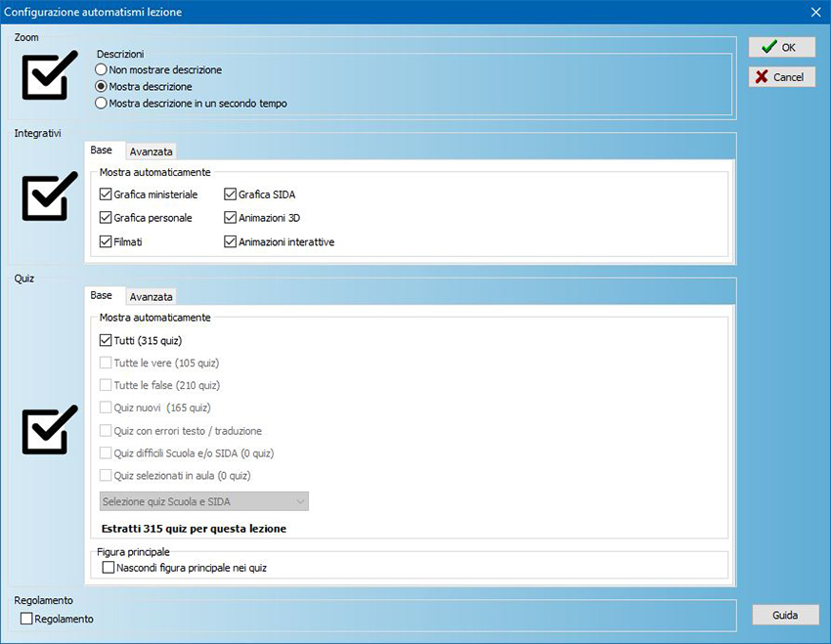
Task: Enable the Regolamento checkbox
Action: 27,619
